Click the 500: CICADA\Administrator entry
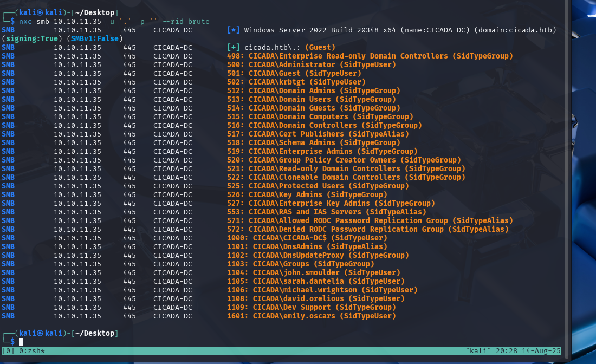The image size is (596, 364). 312,65
